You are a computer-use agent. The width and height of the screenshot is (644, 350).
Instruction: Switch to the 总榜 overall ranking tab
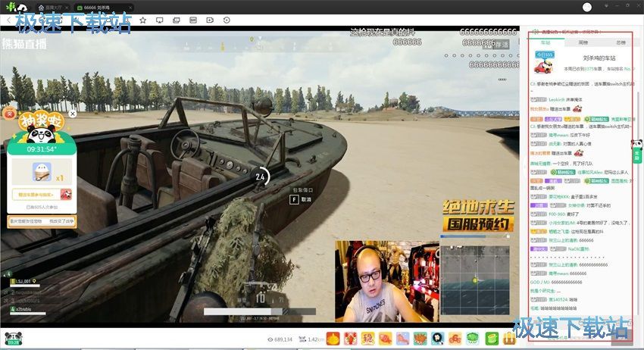pyautogui.click(x=621, y=42)
